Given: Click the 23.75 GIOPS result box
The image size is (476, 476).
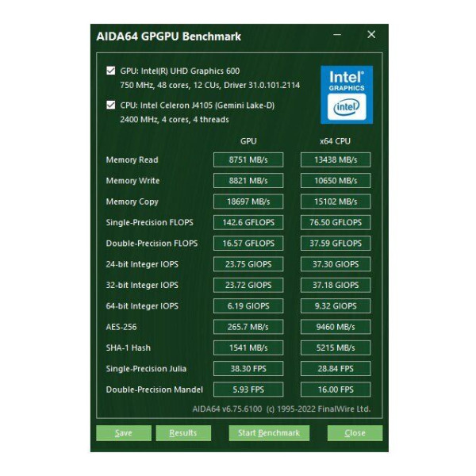Looking at the screenshot, I should pos(248,264).
